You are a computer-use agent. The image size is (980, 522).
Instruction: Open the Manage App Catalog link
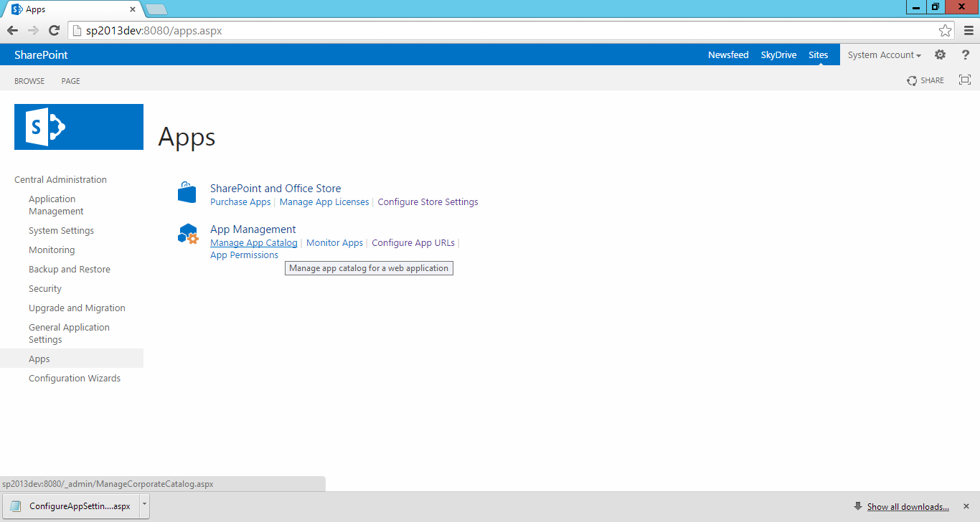tap(253, 243)
